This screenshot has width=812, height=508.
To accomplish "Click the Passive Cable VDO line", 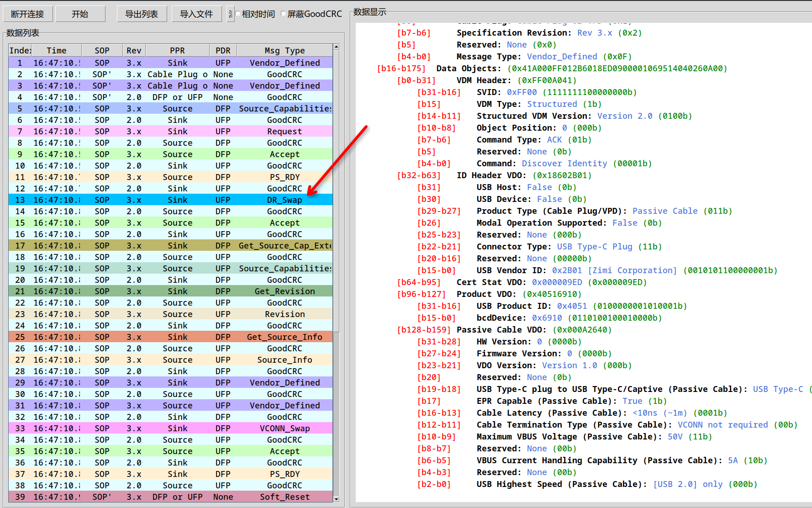I will (x=505, y=330).
